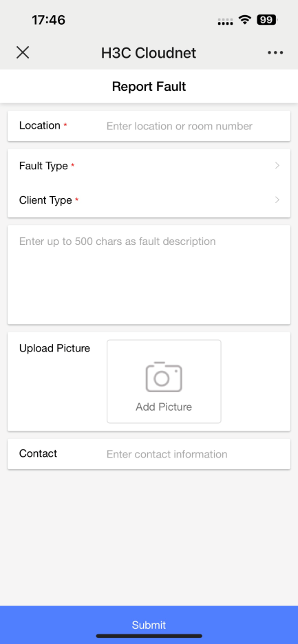Screen dimensions: 298x644
Task: Click the Add Picture label
Action: point(164,407)
